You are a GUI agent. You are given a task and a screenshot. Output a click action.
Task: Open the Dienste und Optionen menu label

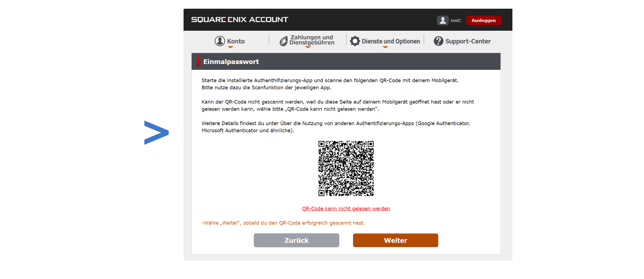(x=391, y=41)
